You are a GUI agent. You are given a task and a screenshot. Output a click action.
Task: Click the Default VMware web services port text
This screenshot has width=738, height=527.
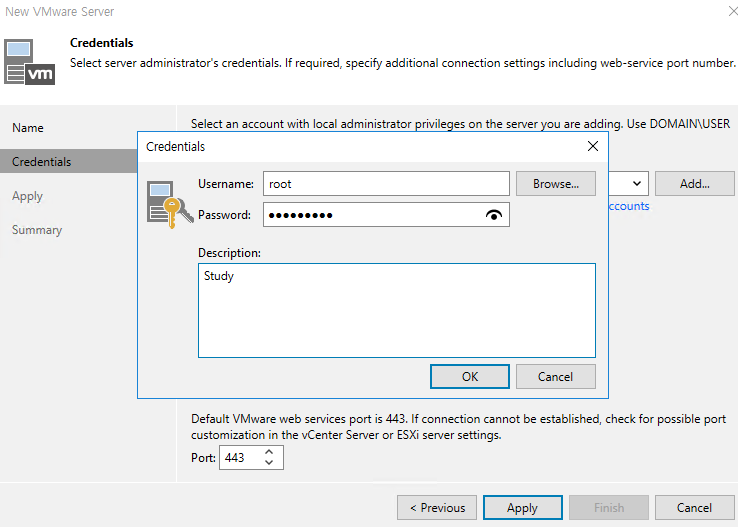coord(458,427)
